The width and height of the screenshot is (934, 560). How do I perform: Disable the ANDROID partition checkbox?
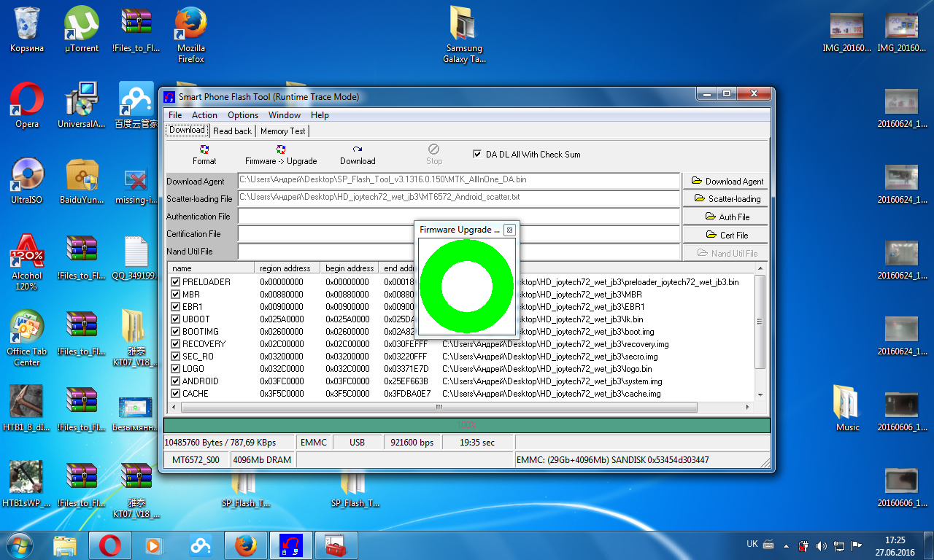tap(175, 381)
